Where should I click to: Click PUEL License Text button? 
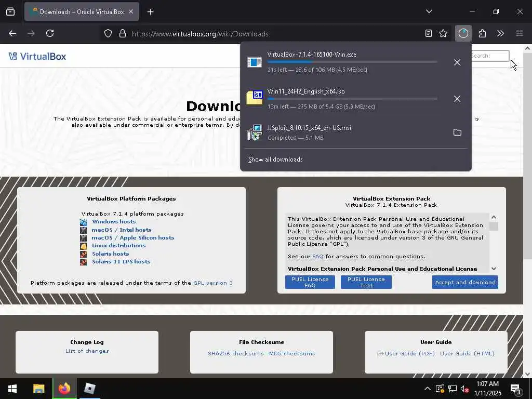pyautogui.click(x=366, y=282)
